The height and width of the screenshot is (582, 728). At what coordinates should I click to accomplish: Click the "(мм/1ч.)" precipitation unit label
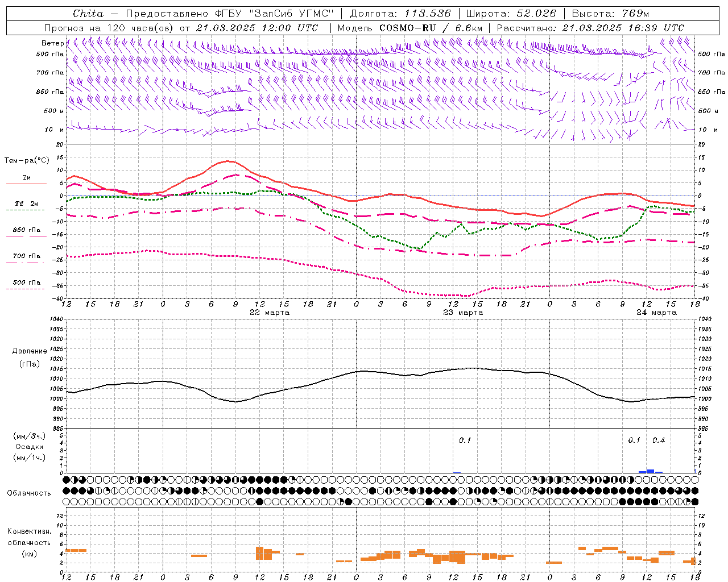click(x=30, y=458)
